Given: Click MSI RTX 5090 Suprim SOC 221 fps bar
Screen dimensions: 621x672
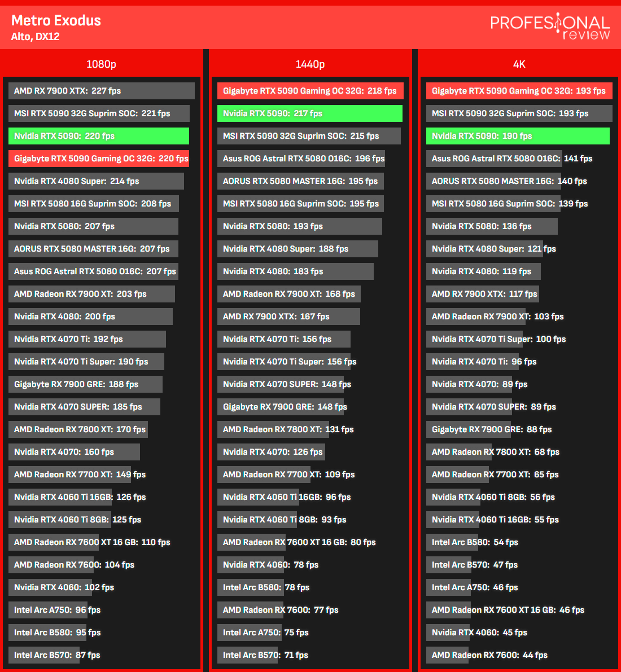Looking at the screenshot, I should [99, 113].
